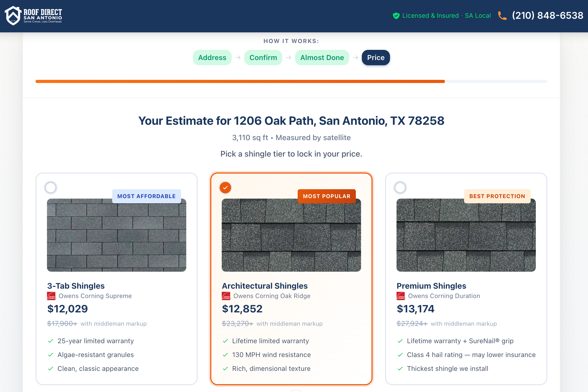Click the checkmark beside 130 MPH wind resistance

coord(225,355)
